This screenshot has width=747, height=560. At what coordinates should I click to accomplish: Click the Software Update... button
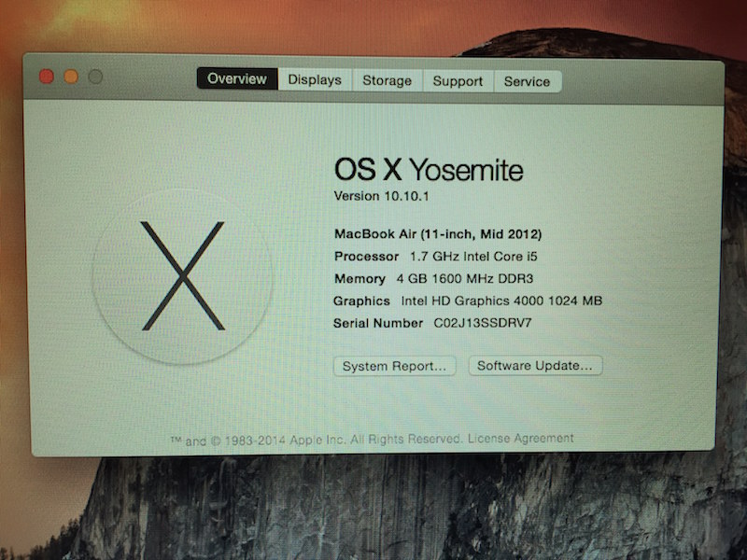pyautogui.click(x=535, y=366)
